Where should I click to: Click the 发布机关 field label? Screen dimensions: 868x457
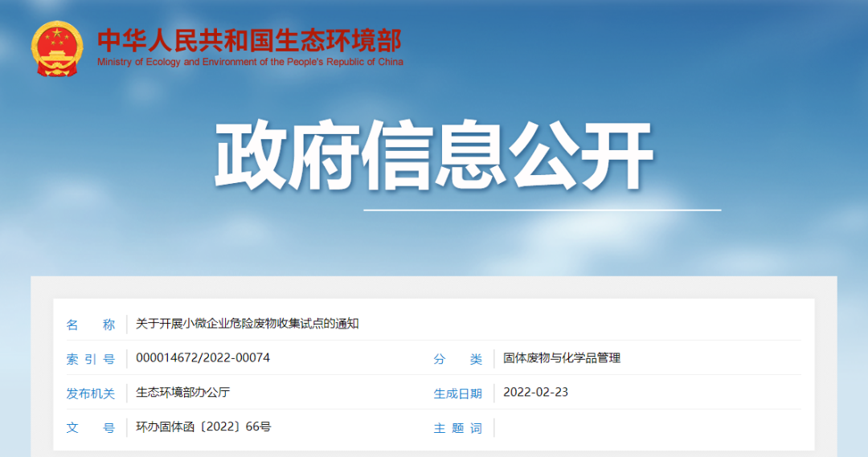[91, 394]
